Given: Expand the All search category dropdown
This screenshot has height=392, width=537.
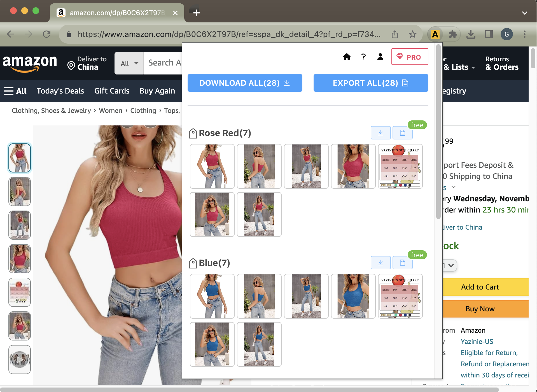Looking at the screenshot, I should [129, 63].
